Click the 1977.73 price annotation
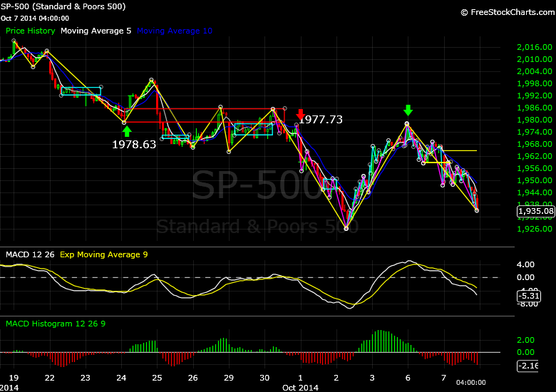The height and width of the screenshot is (392, 556). (x=320, y=120)
